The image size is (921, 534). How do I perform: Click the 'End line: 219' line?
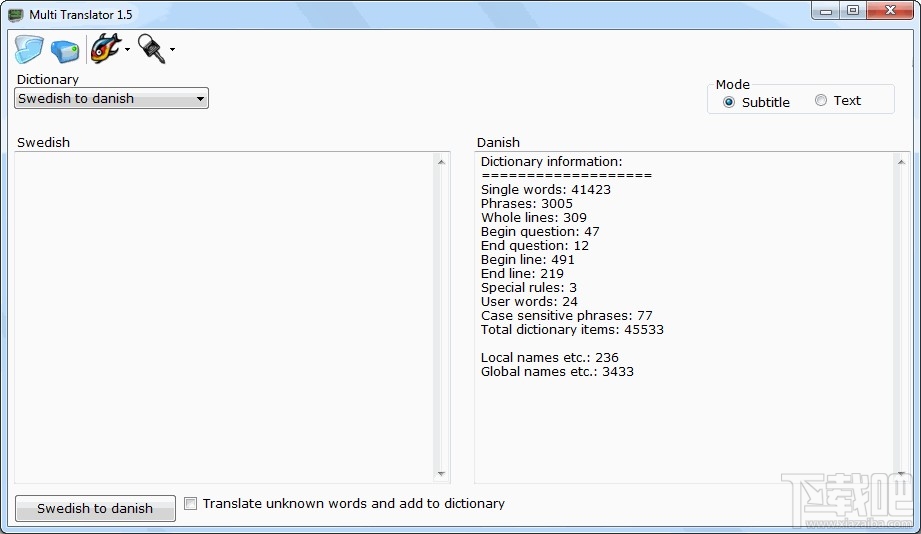pos(522,274)
